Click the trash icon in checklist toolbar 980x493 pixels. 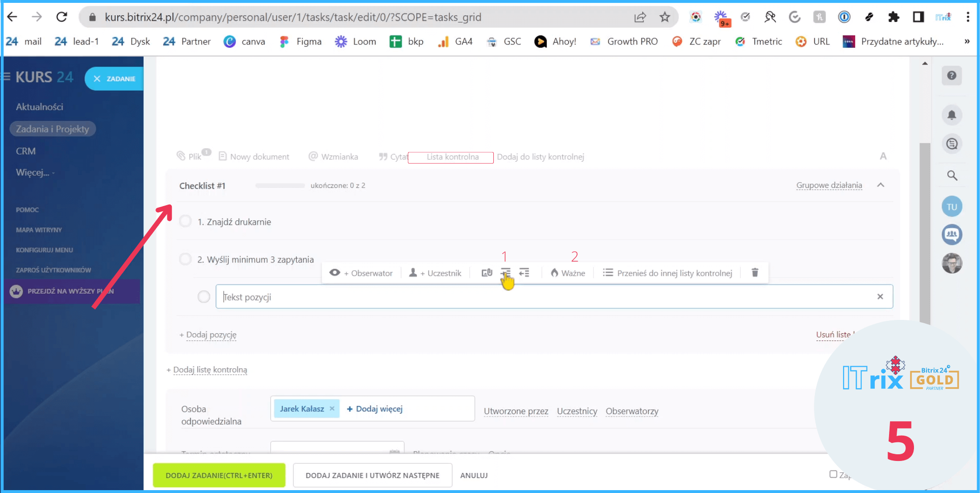[x=755, y=273]
